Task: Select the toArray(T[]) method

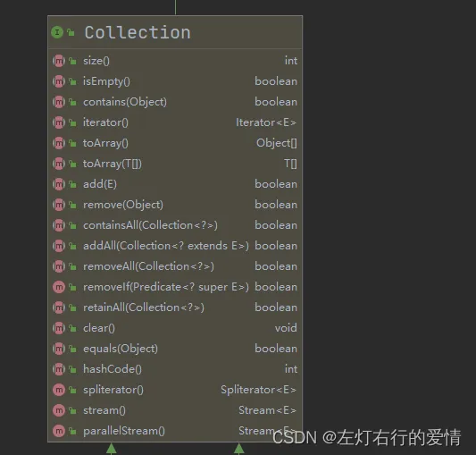Action: click(x=175, y=164)
